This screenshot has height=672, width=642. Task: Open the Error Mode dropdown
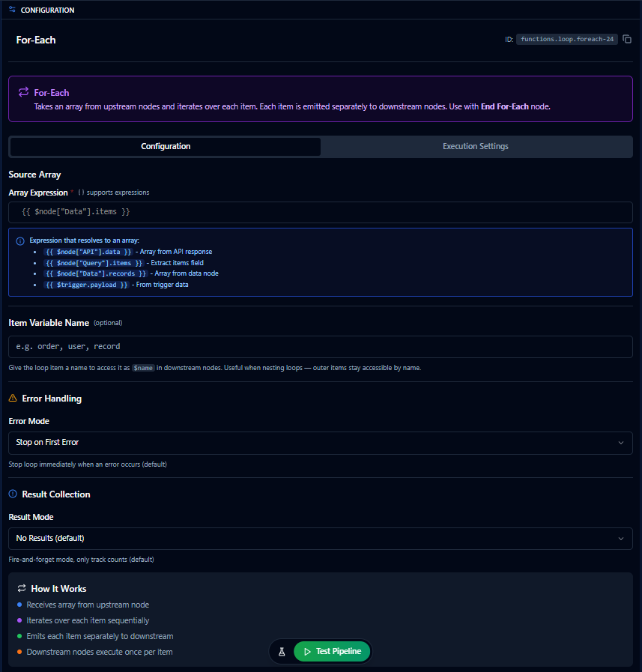click(x=320, y=443)
